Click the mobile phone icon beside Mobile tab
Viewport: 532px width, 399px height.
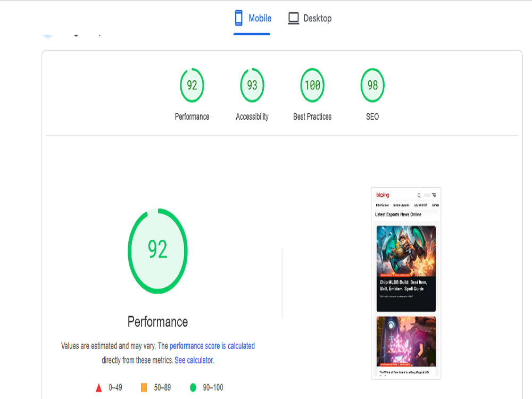coord(238,18)
